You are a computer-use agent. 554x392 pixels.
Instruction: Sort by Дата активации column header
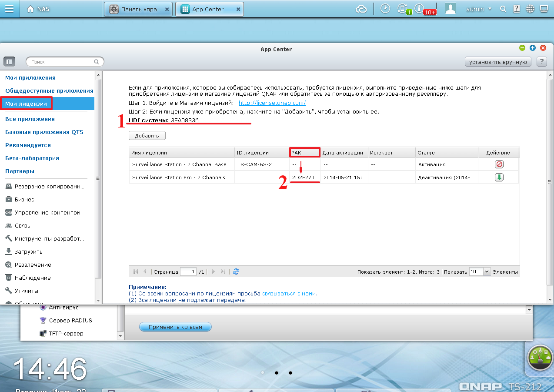[344, 152]
